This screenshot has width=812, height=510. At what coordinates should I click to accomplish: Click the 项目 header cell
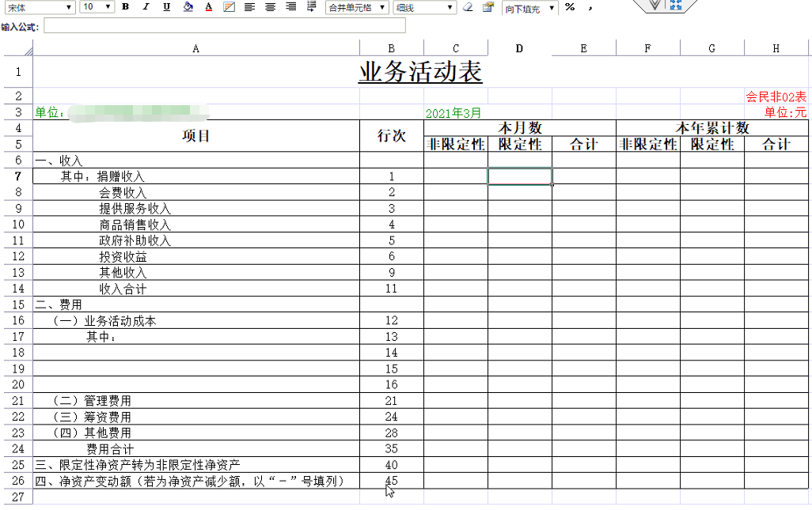[x=195, y=136]
